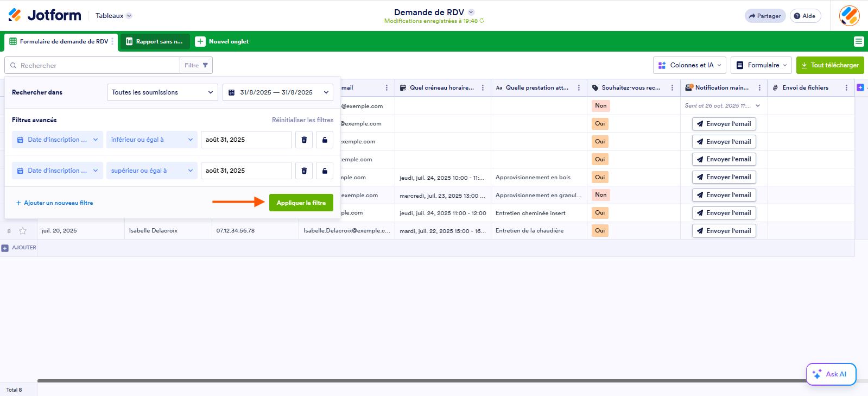868x396 pixels.
Task: Send email for the 'Entretien cheminée insert' row
Action: tap(724, 213)
